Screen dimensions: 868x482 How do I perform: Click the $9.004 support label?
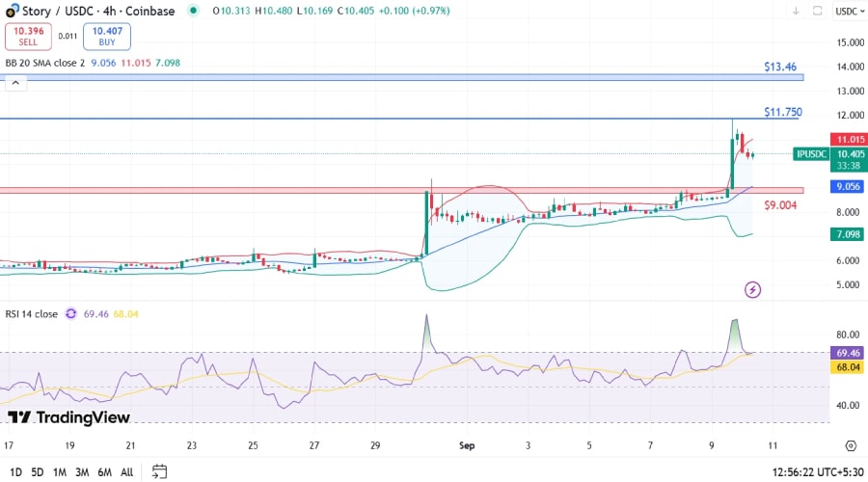pyautogui.click(x=780, y=205)
